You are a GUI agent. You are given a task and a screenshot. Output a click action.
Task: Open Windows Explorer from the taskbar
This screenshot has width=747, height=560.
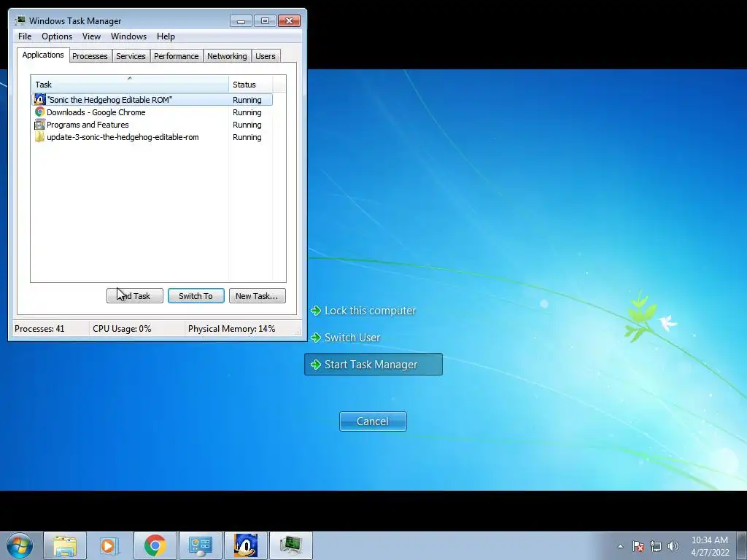pos(65,545)
